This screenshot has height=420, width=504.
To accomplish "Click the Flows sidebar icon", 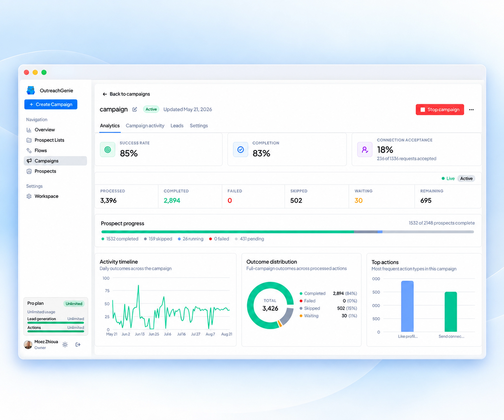I will 29,151.
